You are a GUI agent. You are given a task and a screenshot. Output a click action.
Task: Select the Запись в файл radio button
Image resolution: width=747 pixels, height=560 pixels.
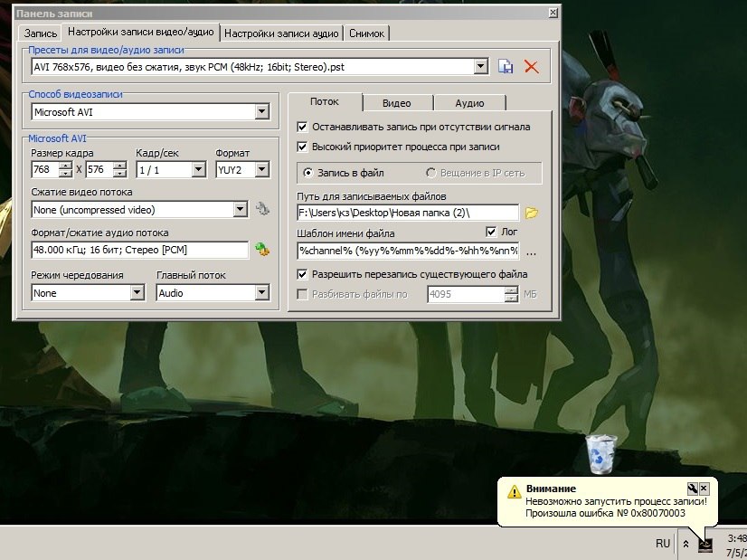[x=308, y=173]
